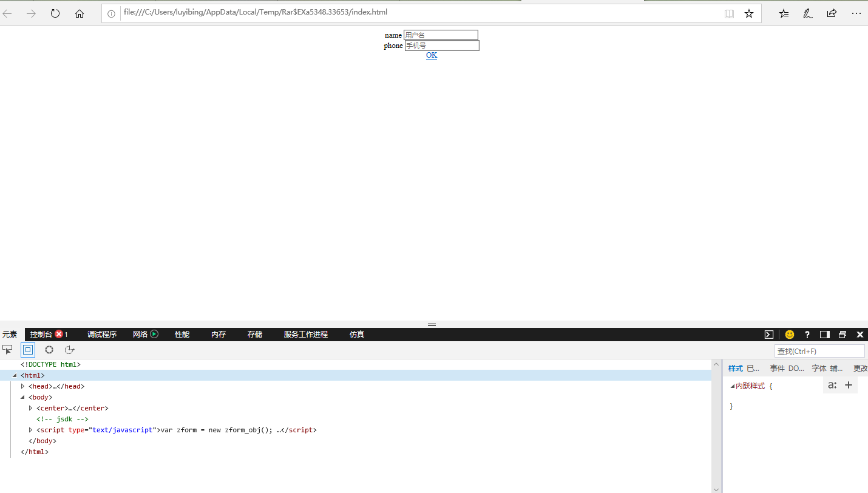This screenshot has height=493, width=868.
Task: Click the browser Back arrow
Action: [7, 13]
